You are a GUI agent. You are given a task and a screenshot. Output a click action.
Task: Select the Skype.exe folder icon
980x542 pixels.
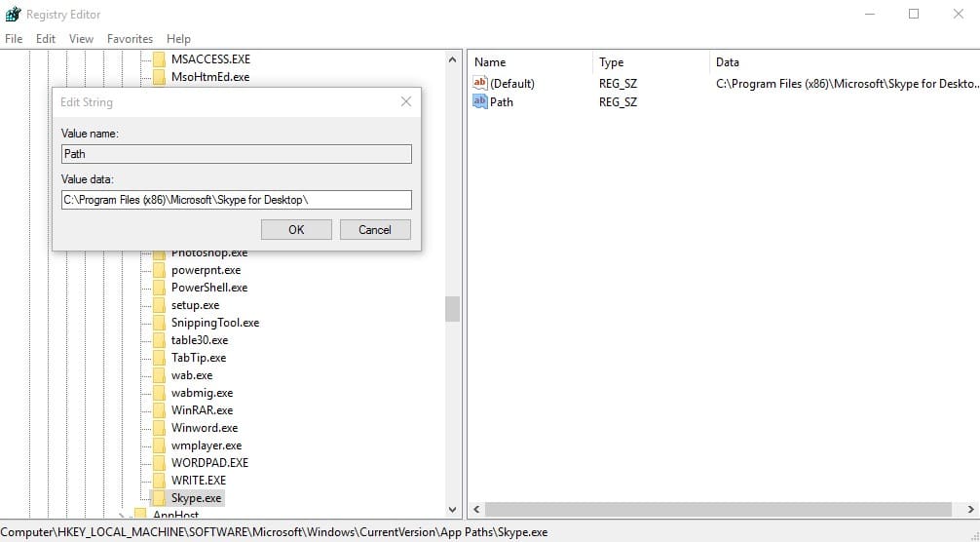click(160, 498)
